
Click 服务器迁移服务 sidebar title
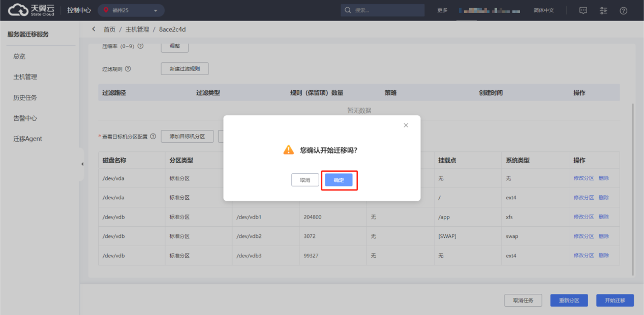pos(28,34)
